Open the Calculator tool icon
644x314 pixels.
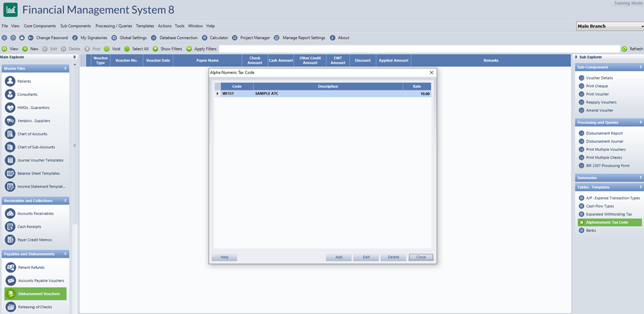click(x=205, y=38)
